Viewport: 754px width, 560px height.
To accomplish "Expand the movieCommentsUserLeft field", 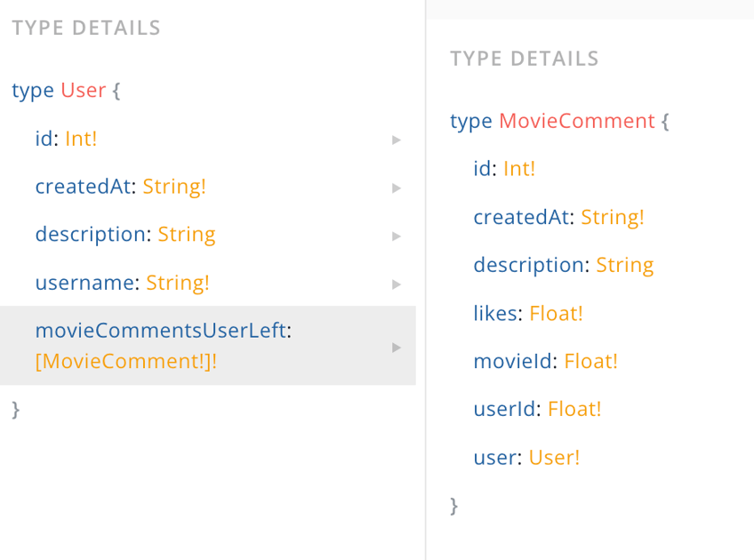I will click(397, 347).
